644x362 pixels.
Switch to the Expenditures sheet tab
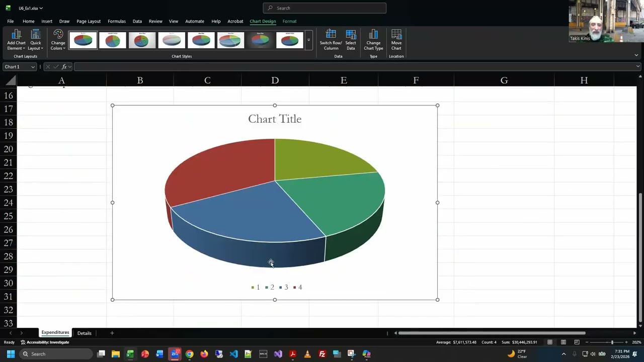[55, 333]
